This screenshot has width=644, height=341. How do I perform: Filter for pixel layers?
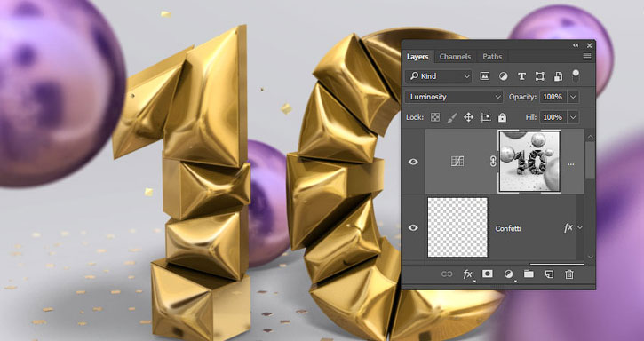[x=485, y=76]
